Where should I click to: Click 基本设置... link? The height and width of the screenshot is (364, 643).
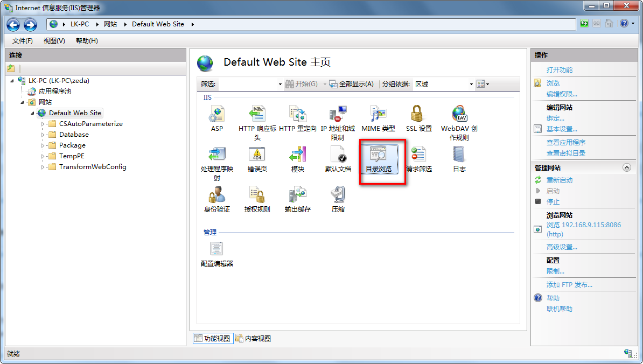click(562, 129)
